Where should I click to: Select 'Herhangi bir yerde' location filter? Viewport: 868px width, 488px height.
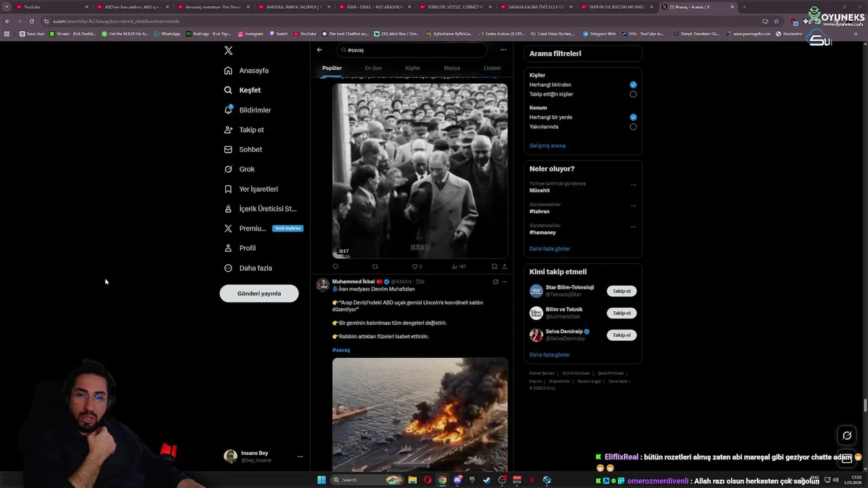[x=633, y=117]
